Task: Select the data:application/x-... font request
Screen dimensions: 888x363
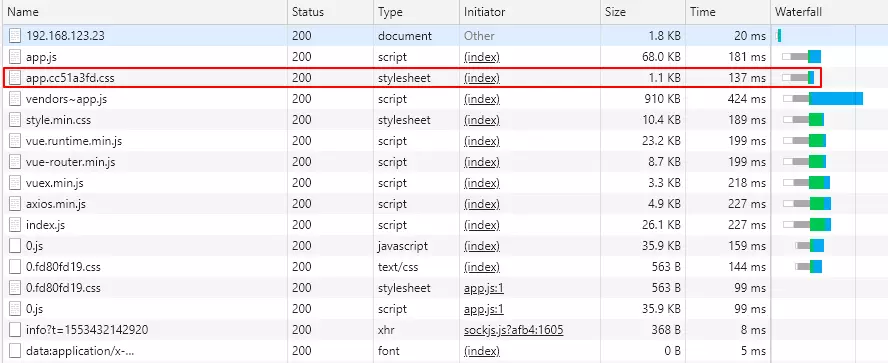Action: [444, 351]
